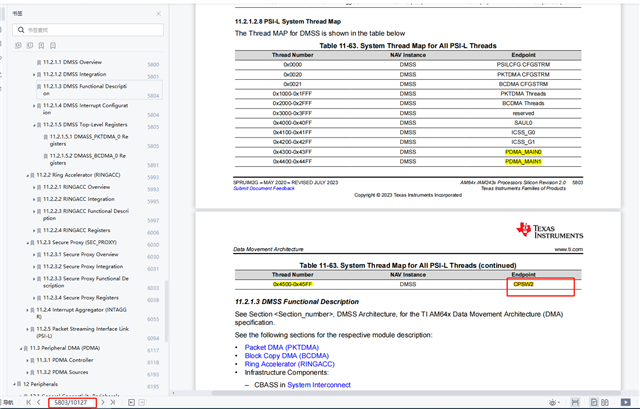Click the www.ti.com header text

[x=569, y=249]
